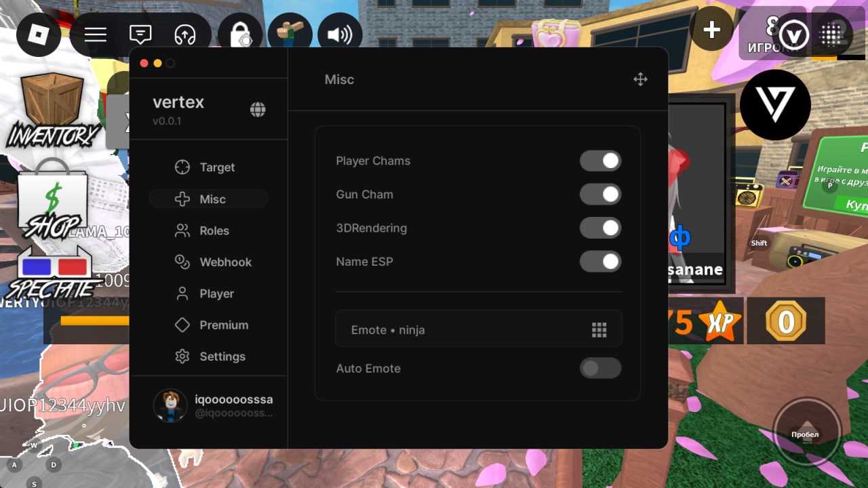Viewport: 868px width, 488px height.
Task: Click the Shift key button
Action: coord(759,243)
